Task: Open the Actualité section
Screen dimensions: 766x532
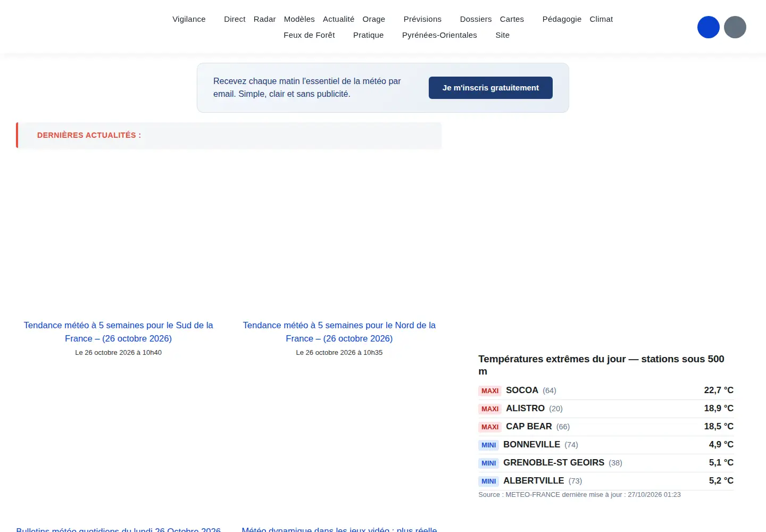Action: coord(338,19)
